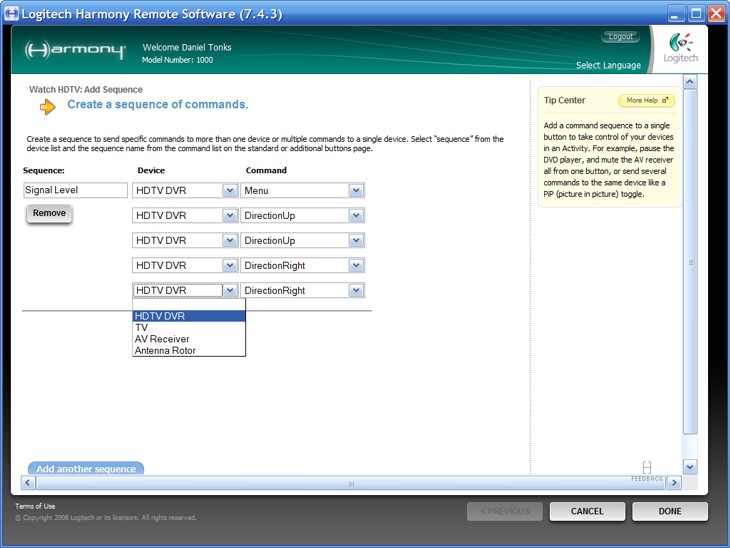Click the Remove button
This screenshot has width=730, height=548.
49,214
